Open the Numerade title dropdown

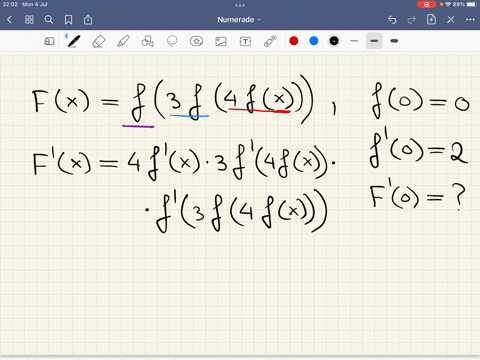click(239, 20)
